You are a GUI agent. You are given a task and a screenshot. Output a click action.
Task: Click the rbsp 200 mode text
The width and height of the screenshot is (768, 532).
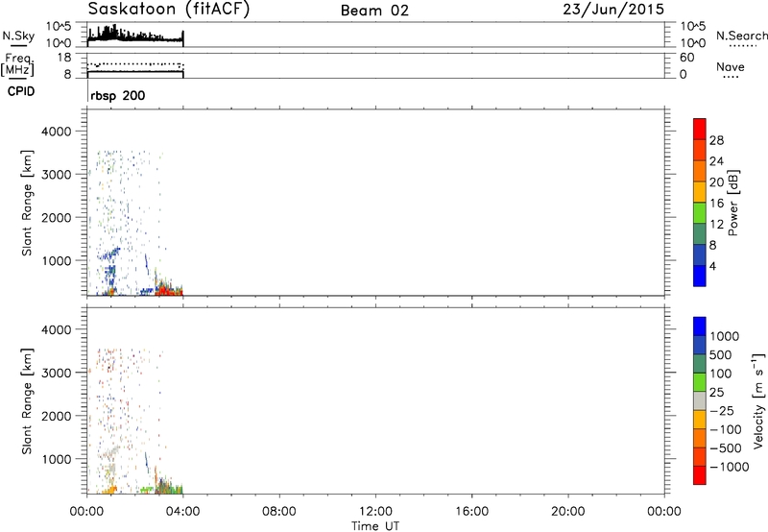118,95
